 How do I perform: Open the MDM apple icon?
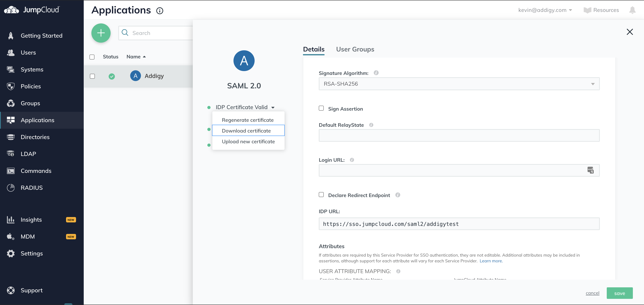11,236
